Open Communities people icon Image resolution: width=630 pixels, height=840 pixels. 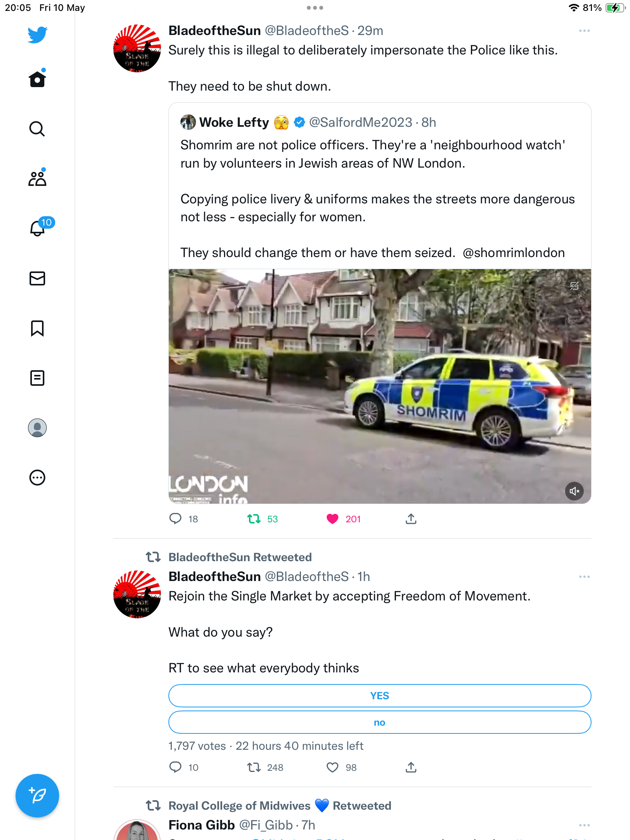37,179
